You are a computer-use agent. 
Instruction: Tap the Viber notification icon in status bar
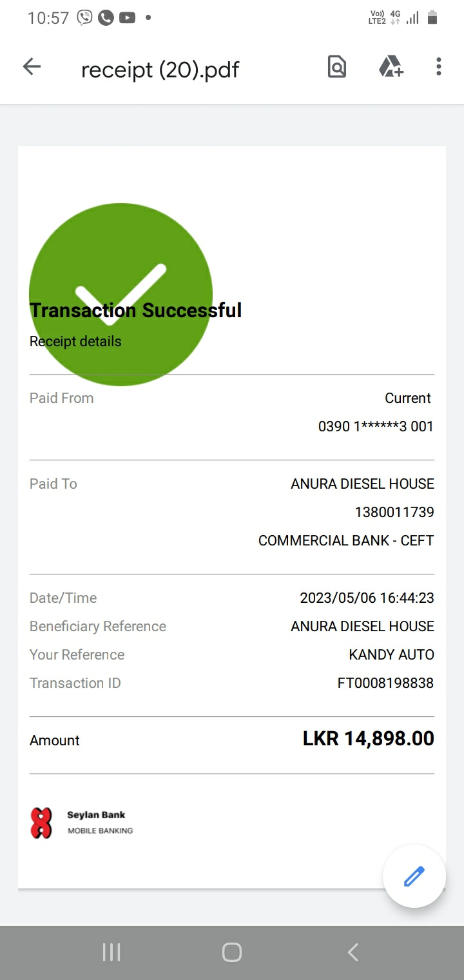84,17
